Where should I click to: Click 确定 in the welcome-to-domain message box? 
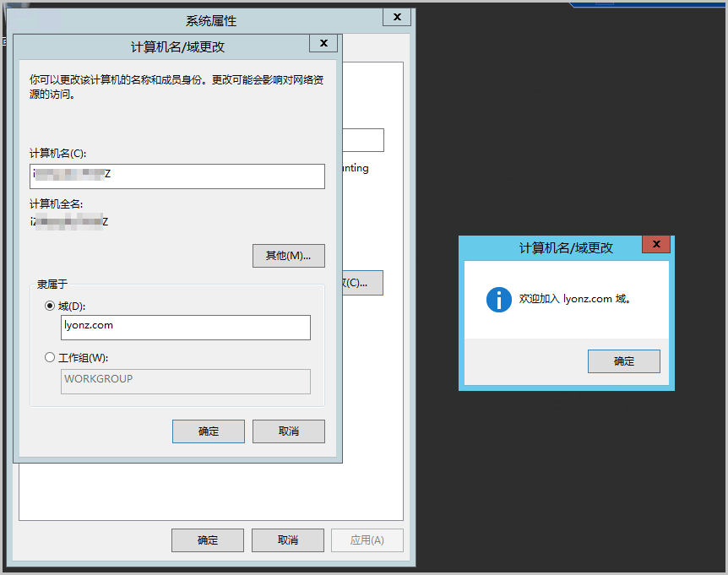(623, 361)
